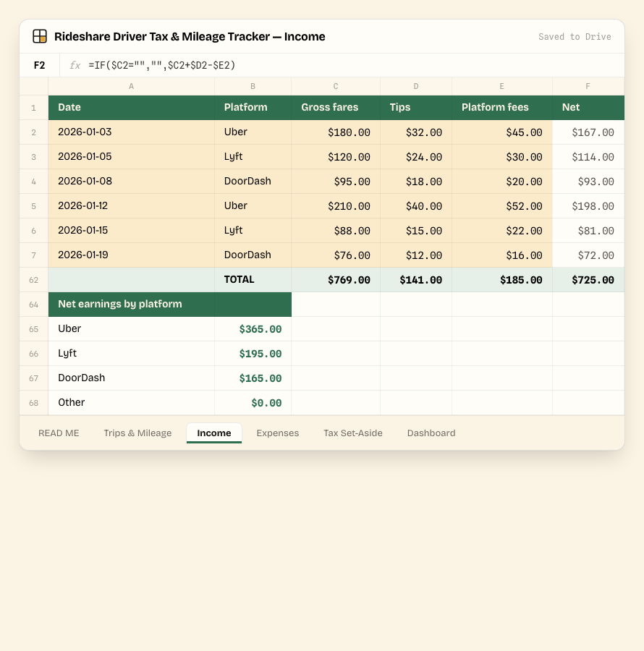Switch to the Trips & Mileage tab
Image resolution: width=644 pixels, height=651 pixels.
[138, 433]
